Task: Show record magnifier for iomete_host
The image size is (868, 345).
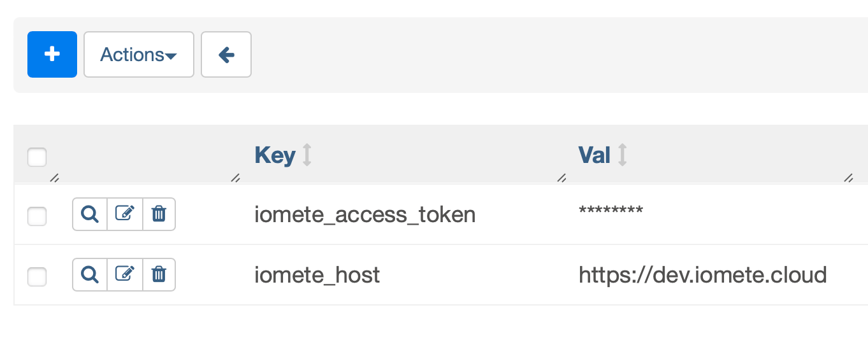Action: [x=90, y=274]
